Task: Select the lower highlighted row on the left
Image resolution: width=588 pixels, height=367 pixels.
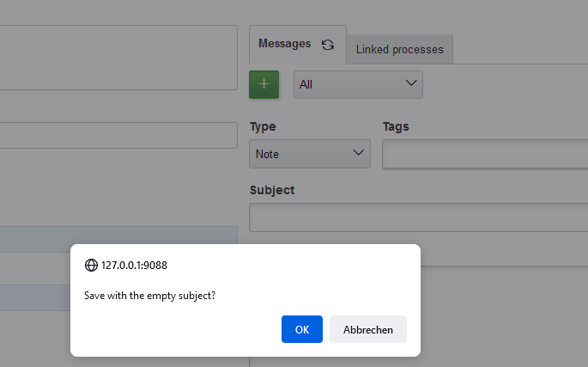Action: pyautogui.click(x=118, y=297)
